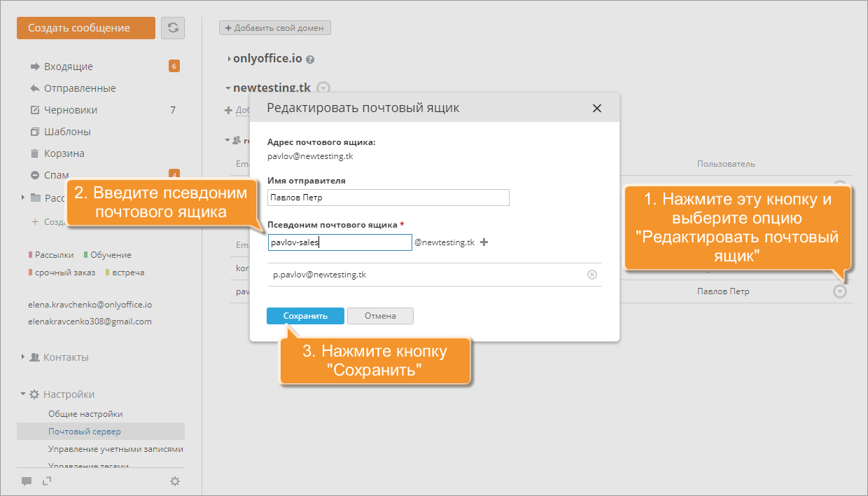Refresh mail with the circular arrows icon
Viewport: 868px width, 496px height.
173,28
